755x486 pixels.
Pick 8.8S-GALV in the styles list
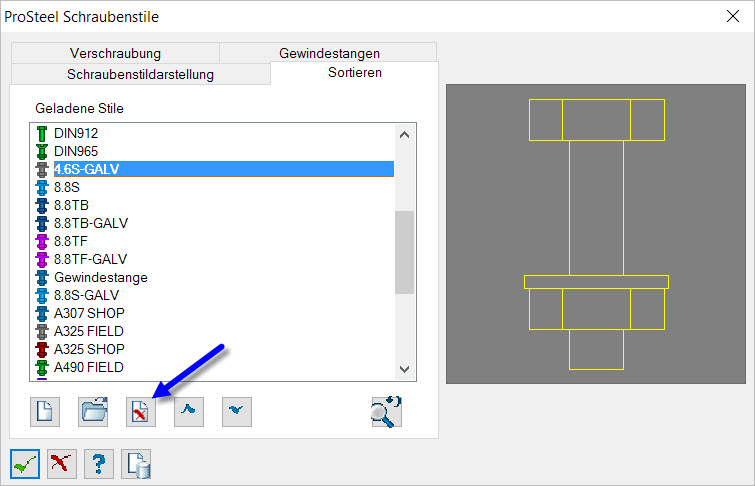pyautogui.click(x=87, y=295)
